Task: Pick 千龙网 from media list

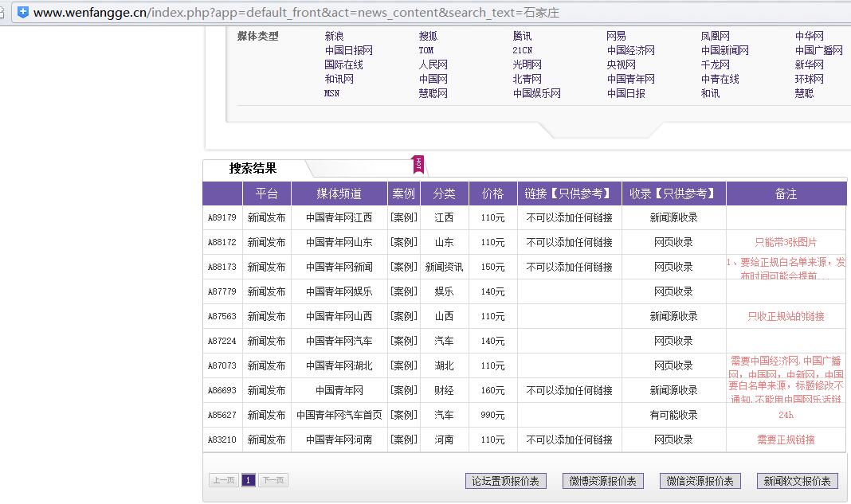Action: tap(715, 64)
